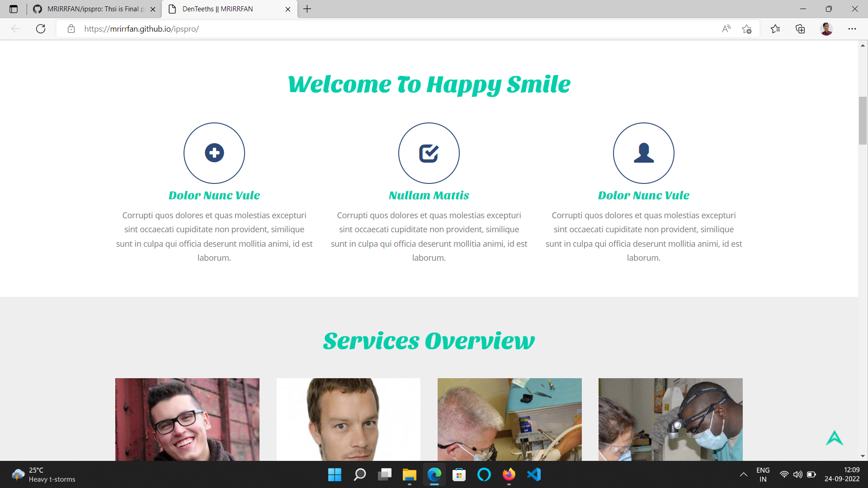This screenshot has height=488, width=868.
Task: Click the plus icon circle
Action: [214, 153]
